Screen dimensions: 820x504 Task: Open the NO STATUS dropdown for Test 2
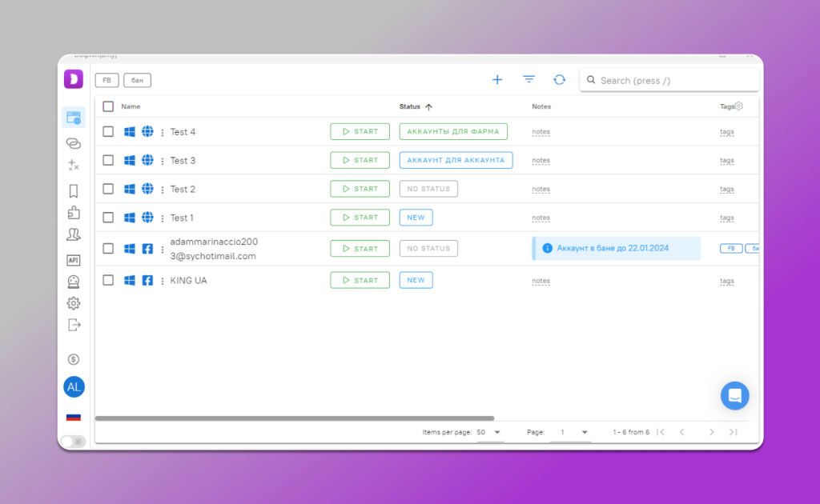click(428, 189)
